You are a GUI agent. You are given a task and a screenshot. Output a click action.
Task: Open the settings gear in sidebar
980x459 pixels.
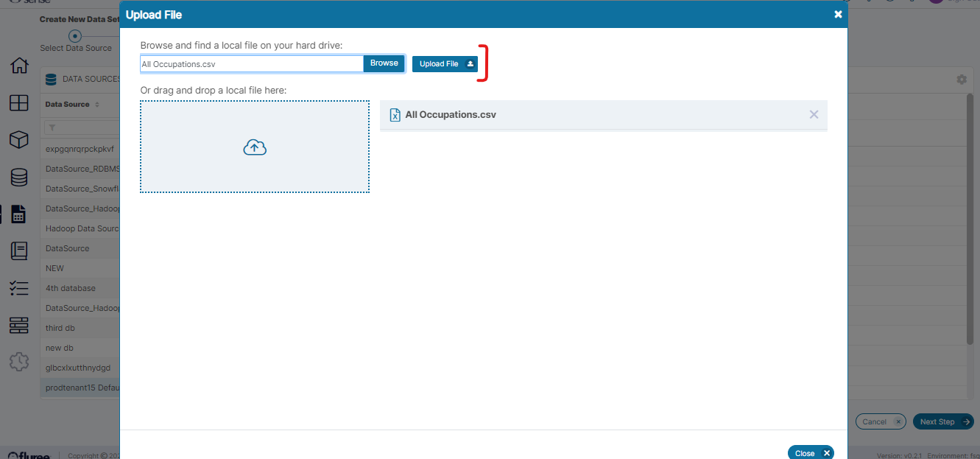[x=19, y=362]
